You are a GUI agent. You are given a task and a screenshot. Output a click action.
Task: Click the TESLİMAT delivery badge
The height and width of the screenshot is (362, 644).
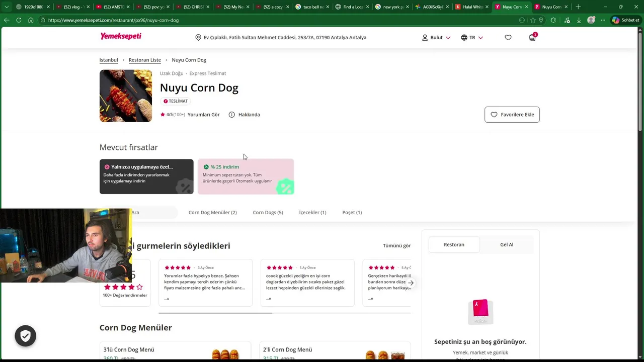click(175, 101)
